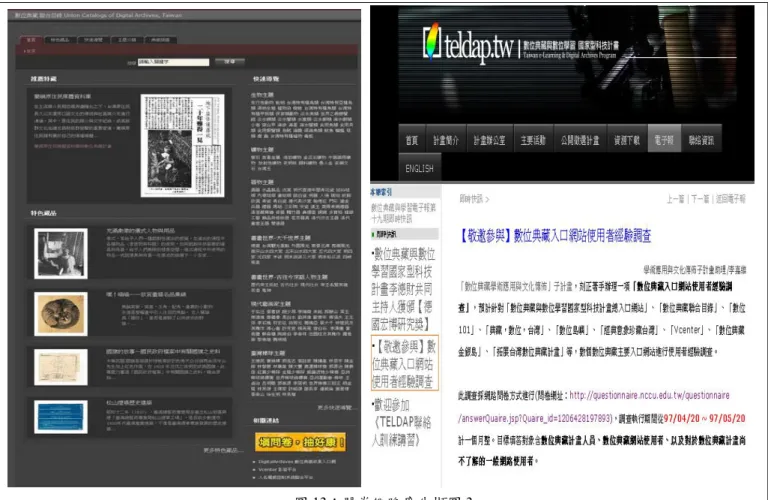Open the 特色藏品 tab in Union Catalog
This screenshot has height=500, width=768.
[60, 40]
